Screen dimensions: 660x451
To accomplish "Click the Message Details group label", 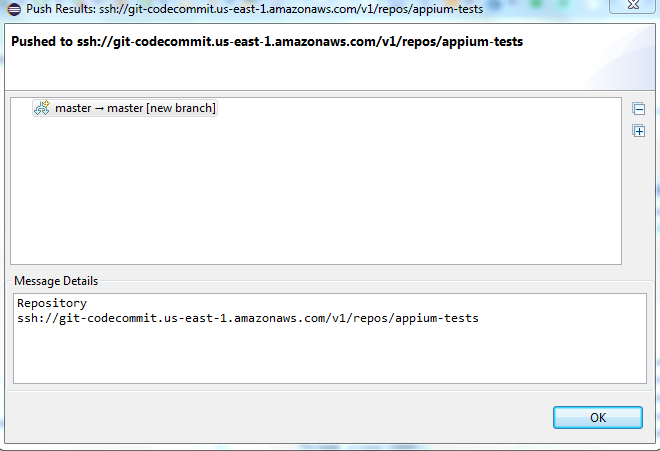I will [56, 281].
